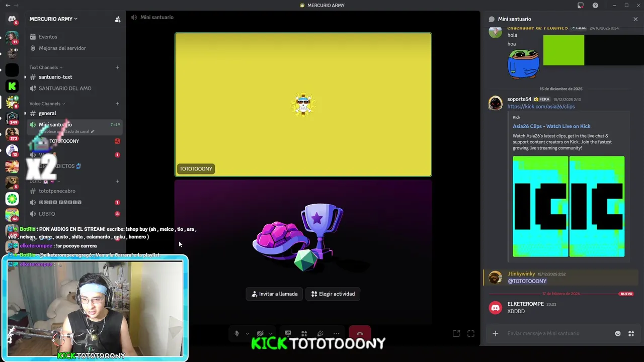
Task: Click the speaker icon beside Mini santuario header
Action: pos(134,17)
